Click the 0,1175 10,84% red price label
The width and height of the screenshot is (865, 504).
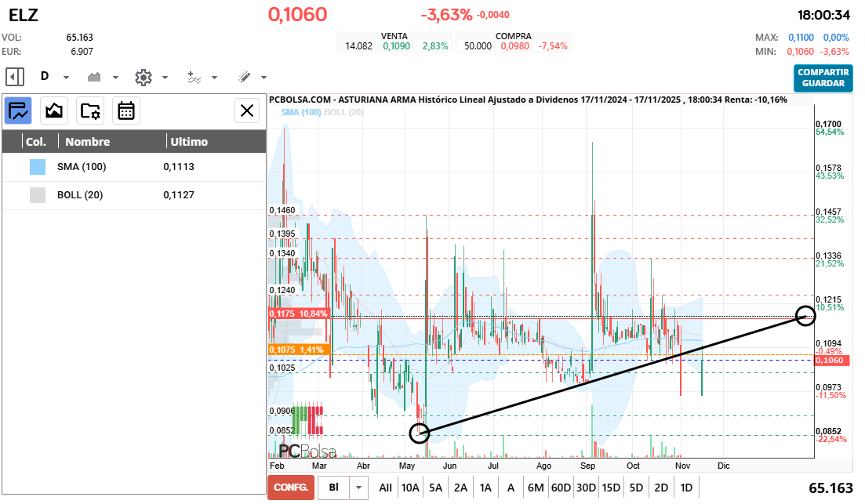(x=299, y=314)
